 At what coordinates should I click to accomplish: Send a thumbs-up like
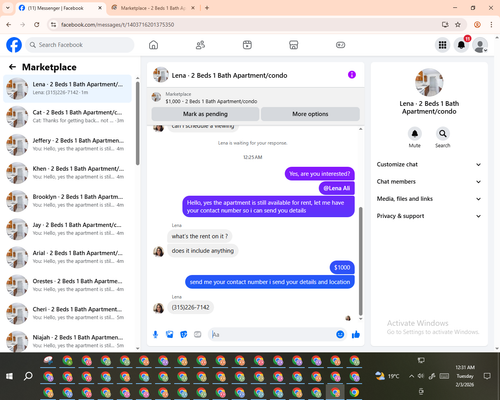356,334
